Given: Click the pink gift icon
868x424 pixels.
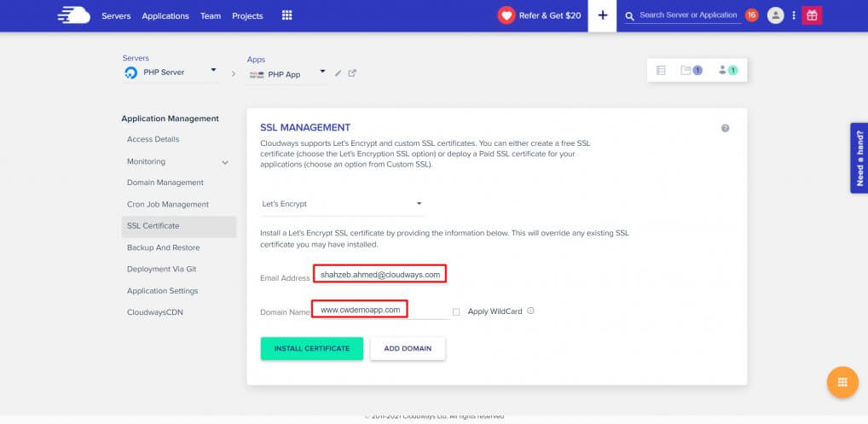Looking at the screenshot, I should 812,15.
